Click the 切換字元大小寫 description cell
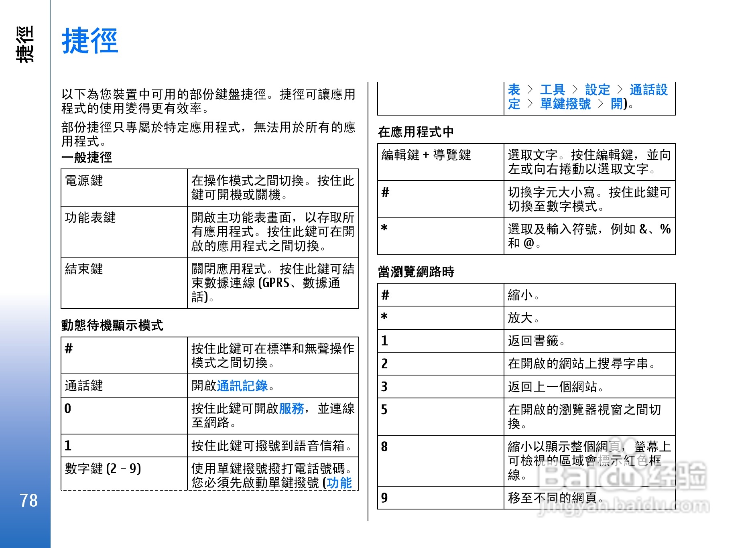756x548 pixels. click(589, 199)
